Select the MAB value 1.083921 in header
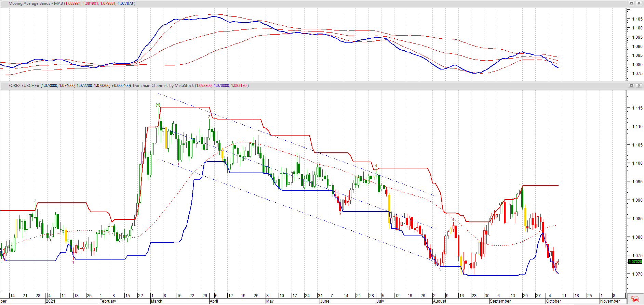The width and height of the screenshot is (644, 305). 73,3
